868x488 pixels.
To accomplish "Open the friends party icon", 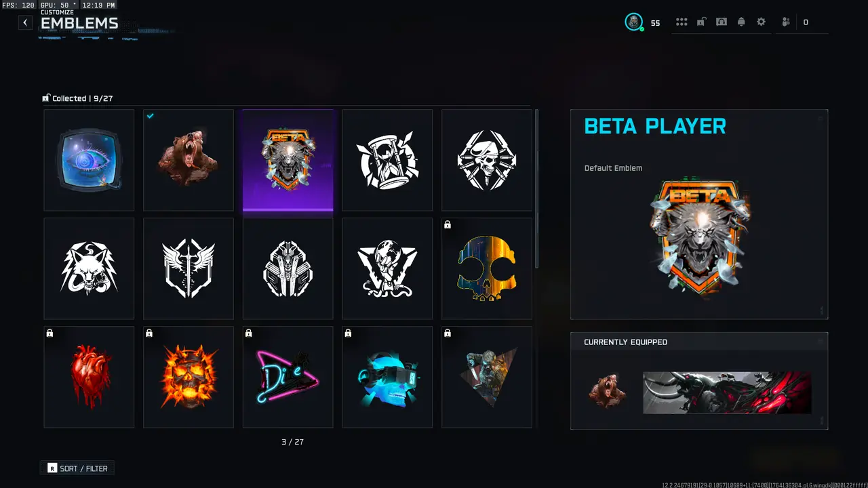I will click(x=786, y=22).
